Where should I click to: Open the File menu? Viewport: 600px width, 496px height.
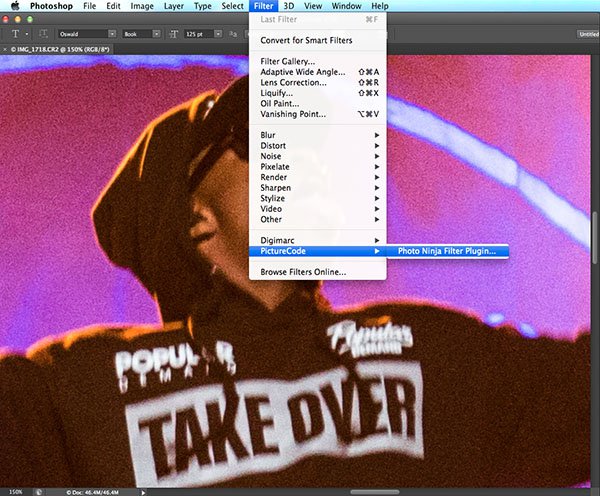pyautogui.click(x=90, y=6)
